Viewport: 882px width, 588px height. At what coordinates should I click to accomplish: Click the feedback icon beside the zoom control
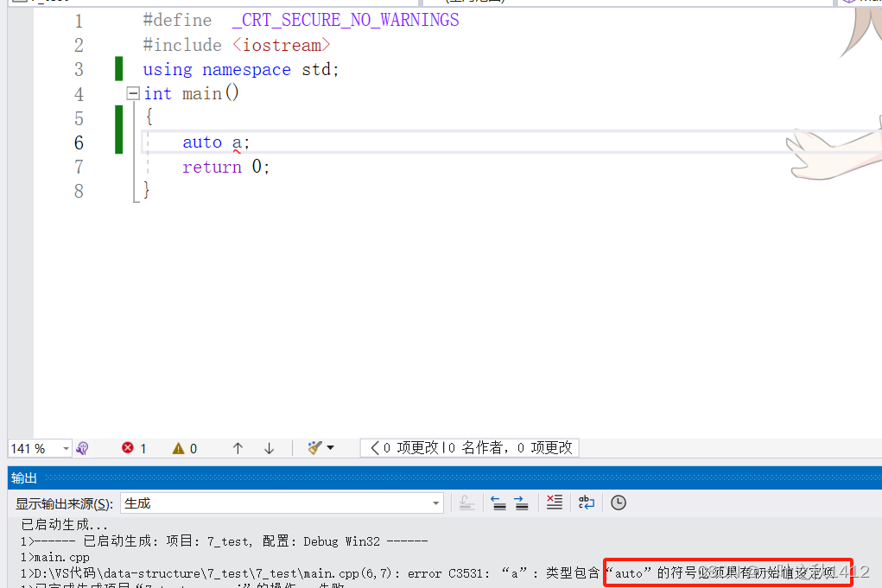[x=82, y=447]
